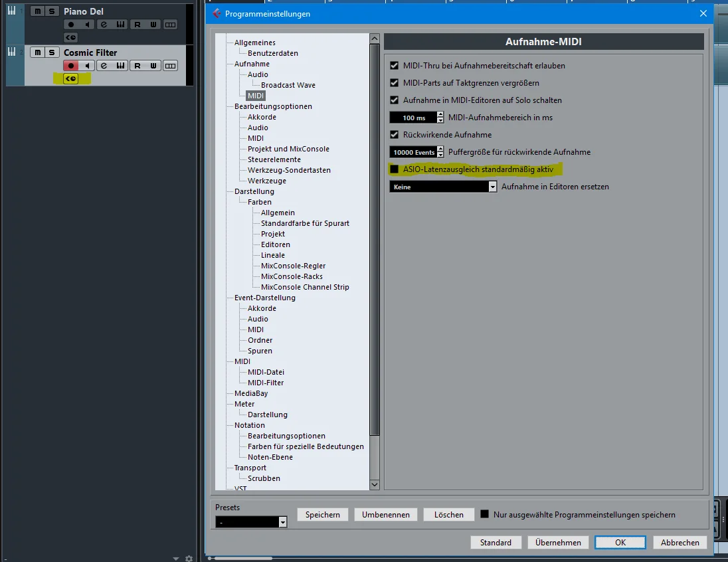Disable Rückwirkende Aufnahme checkbox
Viewport: 728px width, 562px height.
pos(394,135)
